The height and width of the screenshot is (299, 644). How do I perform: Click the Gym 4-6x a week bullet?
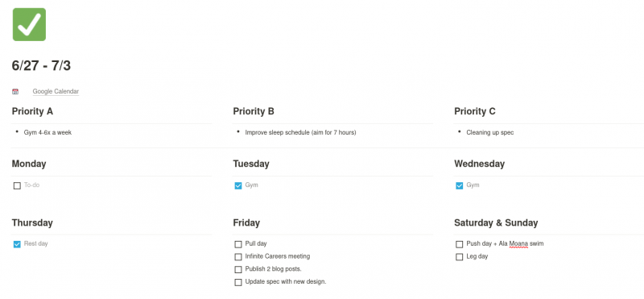[47, 132]
